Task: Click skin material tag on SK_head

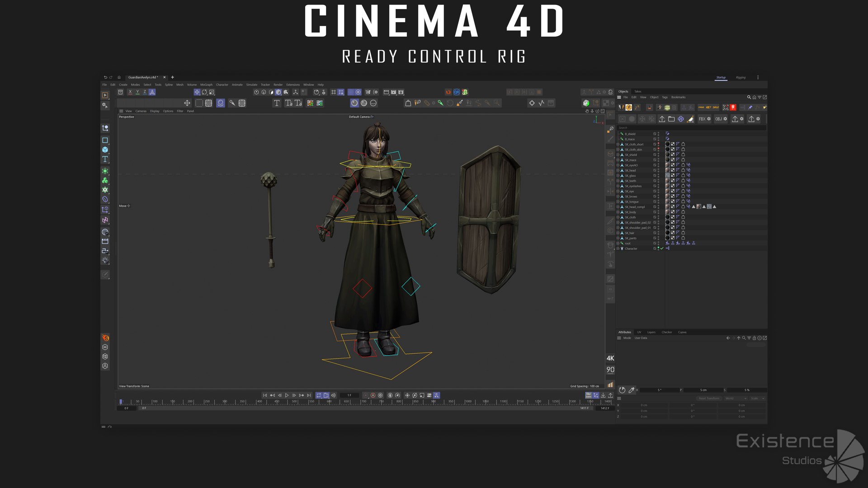Action: pos(667,170)
